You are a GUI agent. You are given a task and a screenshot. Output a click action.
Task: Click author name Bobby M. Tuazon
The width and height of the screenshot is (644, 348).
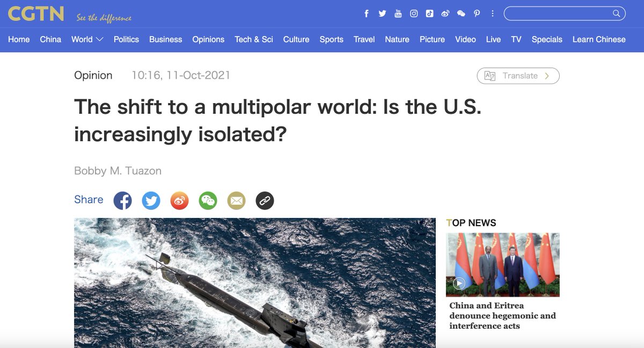(118, 171)
